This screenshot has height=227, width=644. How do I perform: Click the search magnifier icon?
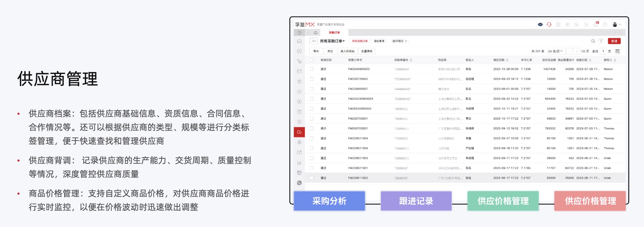point(593,41)
